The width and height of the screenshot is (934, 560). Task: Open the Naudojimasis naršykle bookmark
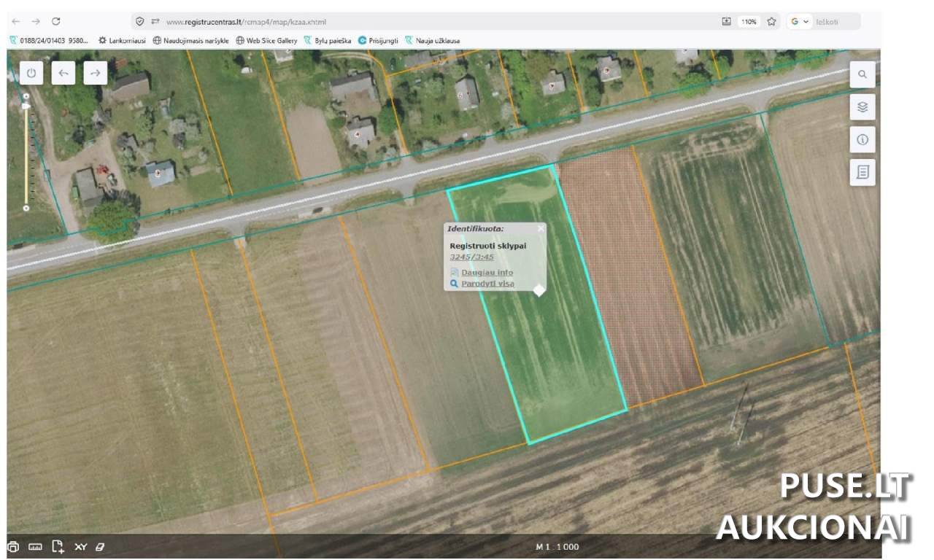tap(191, 41)
